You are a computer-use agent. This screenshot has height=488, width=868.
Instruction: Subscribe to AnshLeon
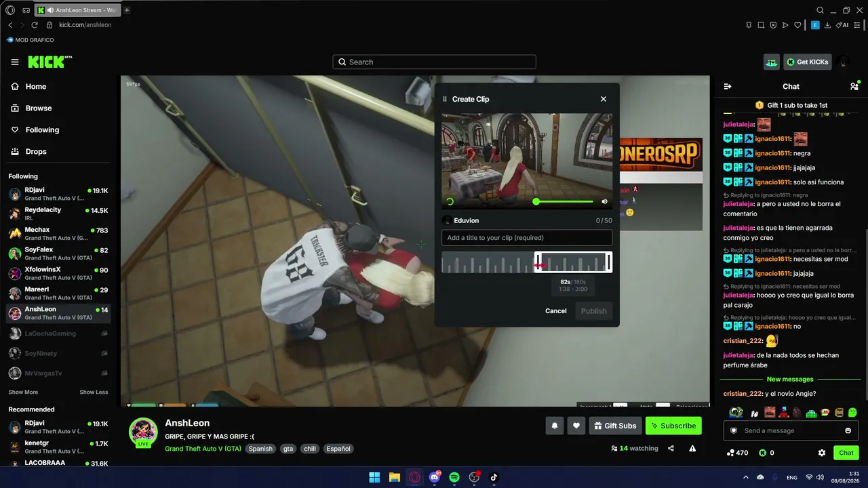673,426
